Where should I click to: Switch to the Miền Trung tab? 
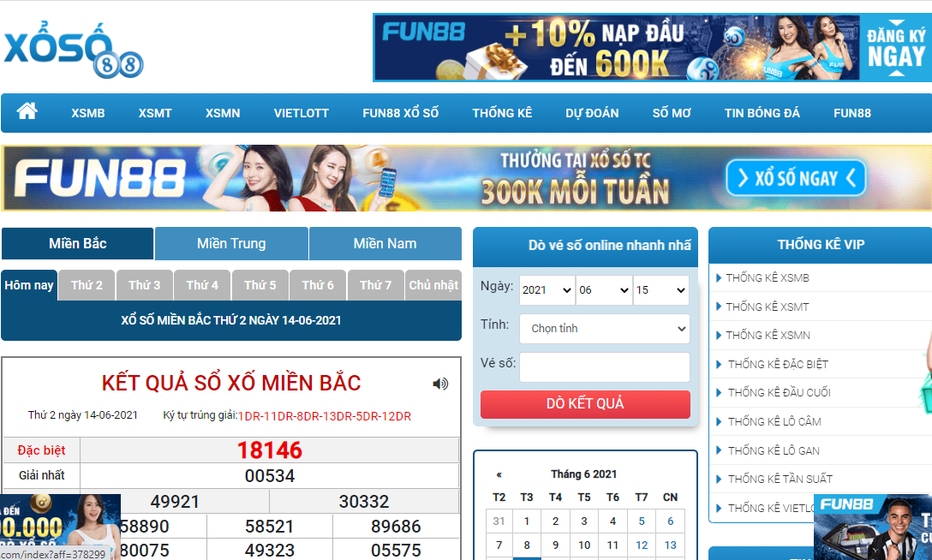[230, 243]
